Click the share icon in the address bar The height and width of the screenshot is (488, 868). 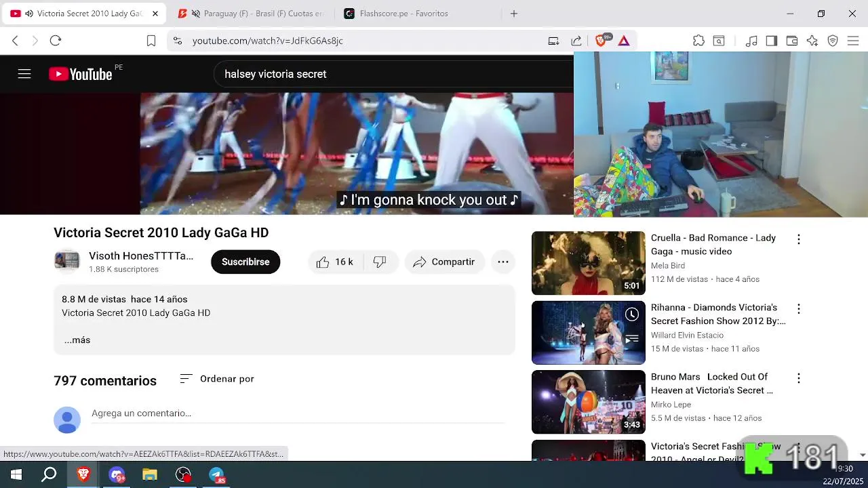(576, 41)
